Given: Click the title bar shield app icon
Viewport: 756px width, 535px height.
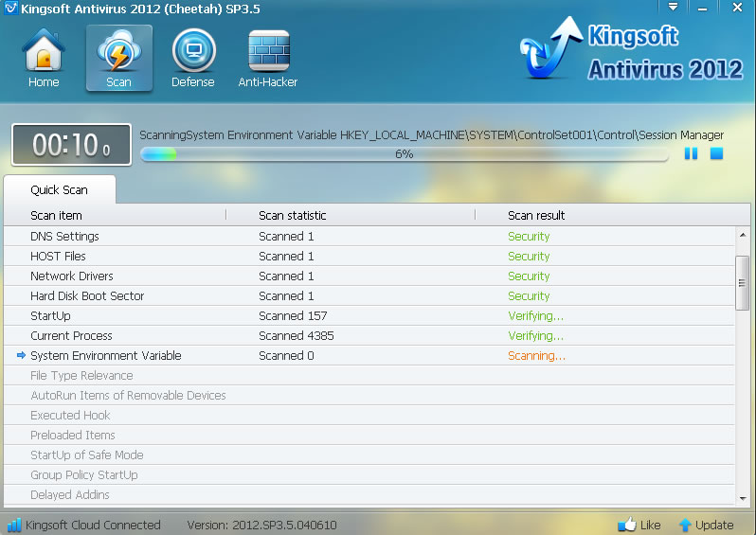Looking at the screenshot, I should [x=10, y=8].
